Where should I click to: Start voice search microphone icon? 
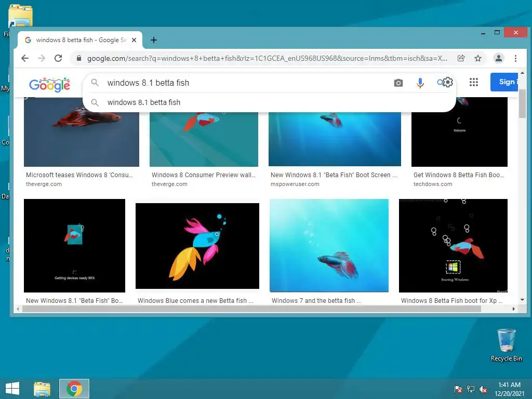pyautogui.click(x=420, y=83)
